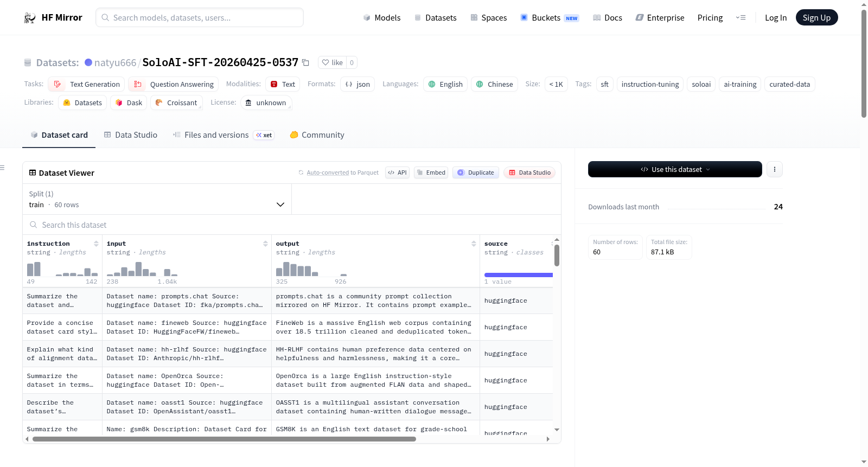Select the json format tag
The image size is (868, 467).
pyautogui.click(x=358, y=84)
